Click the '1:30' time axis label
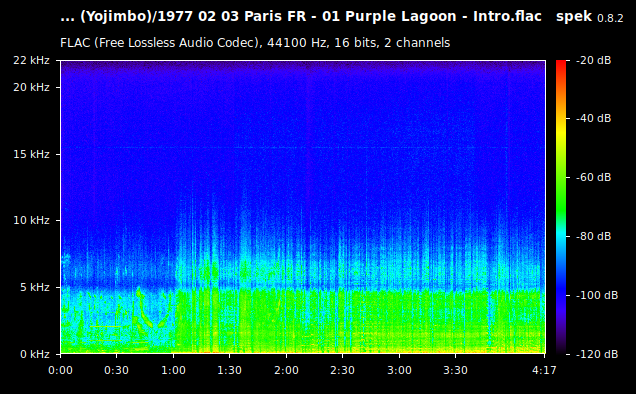This screenshot has width=636, height=394. click(x=230, y=370)
